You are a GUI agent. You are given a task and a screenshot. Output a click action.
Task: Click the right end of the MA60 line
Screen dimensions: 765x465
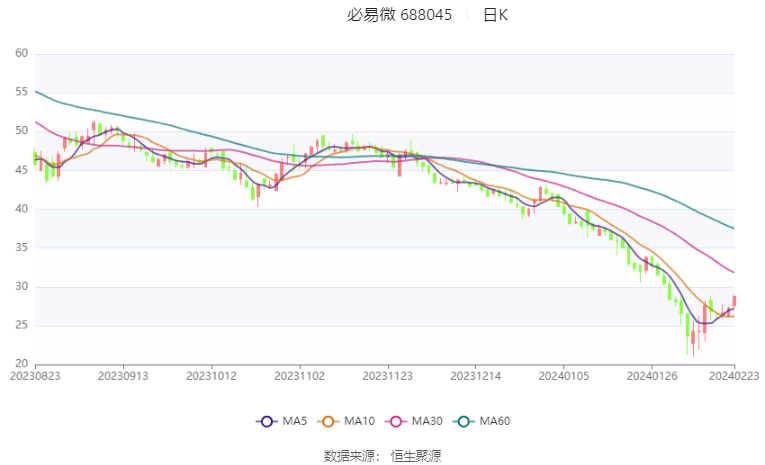click(734, 228)
